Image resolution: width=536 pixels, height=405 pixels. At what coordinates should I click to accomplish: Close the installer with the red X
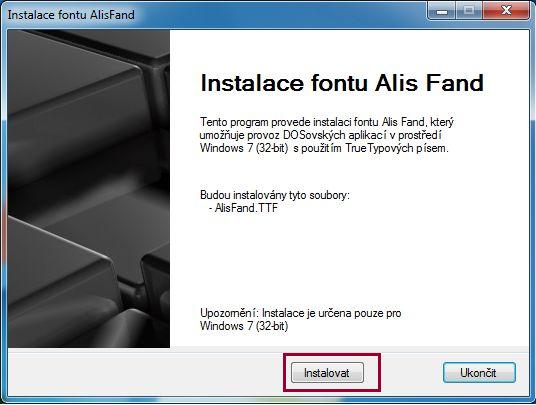point(506,11)
